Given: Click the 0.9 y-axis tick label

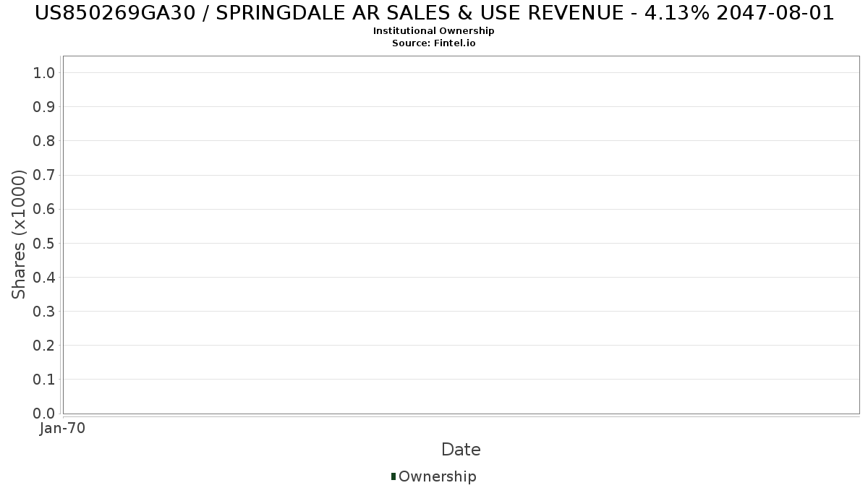Looking at the screenshot, I should (44, 106).
